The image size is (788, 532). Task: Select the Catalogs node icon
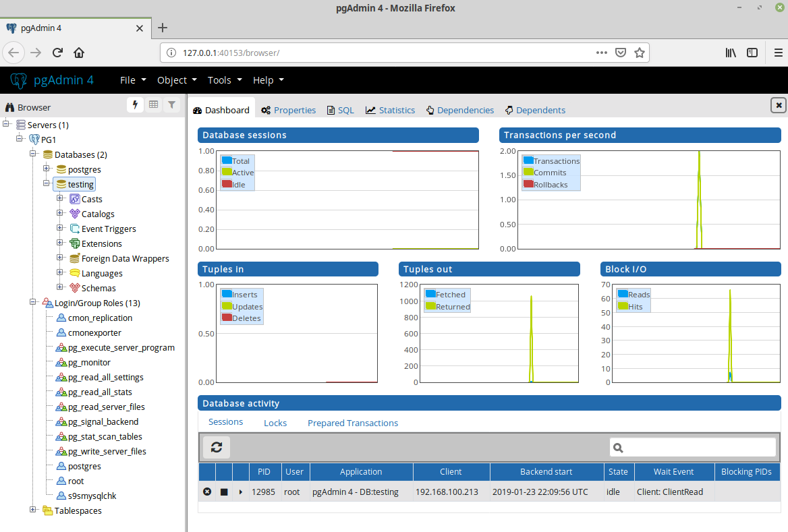[74, 214]
